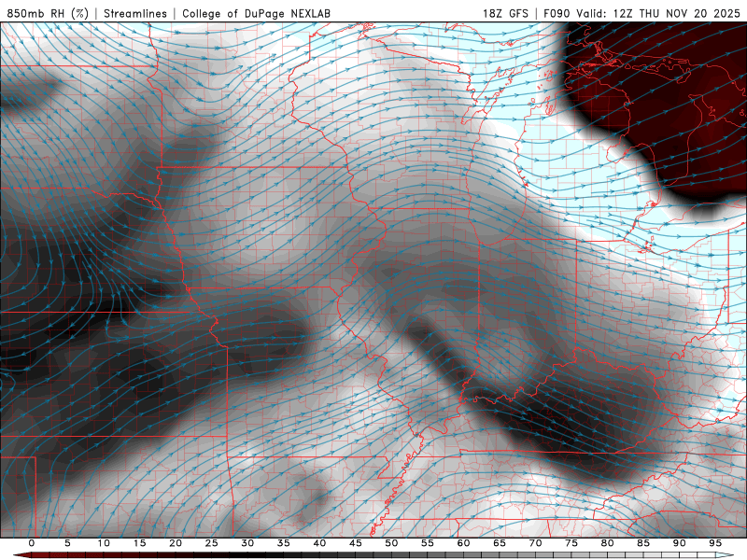Click the "25" value on the RH scale
This screenshot has width=747, height=560.
[212, 543]
